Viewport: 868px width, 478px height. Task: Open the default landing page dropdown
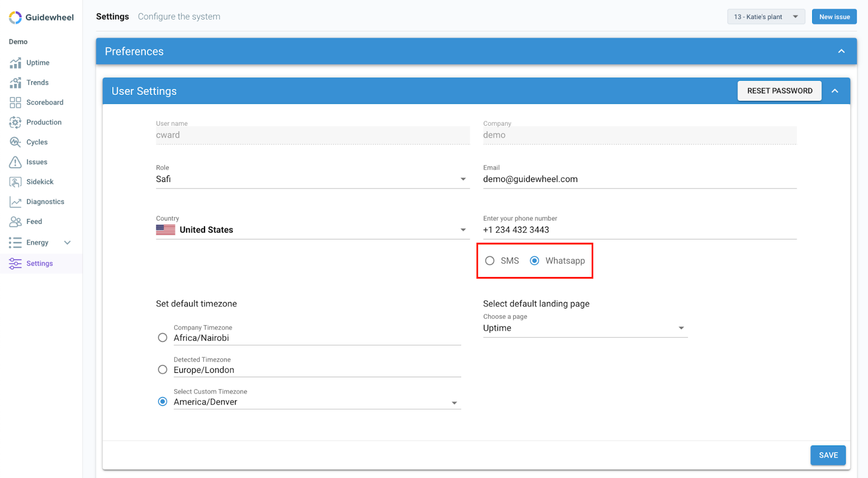click(585, 328)
